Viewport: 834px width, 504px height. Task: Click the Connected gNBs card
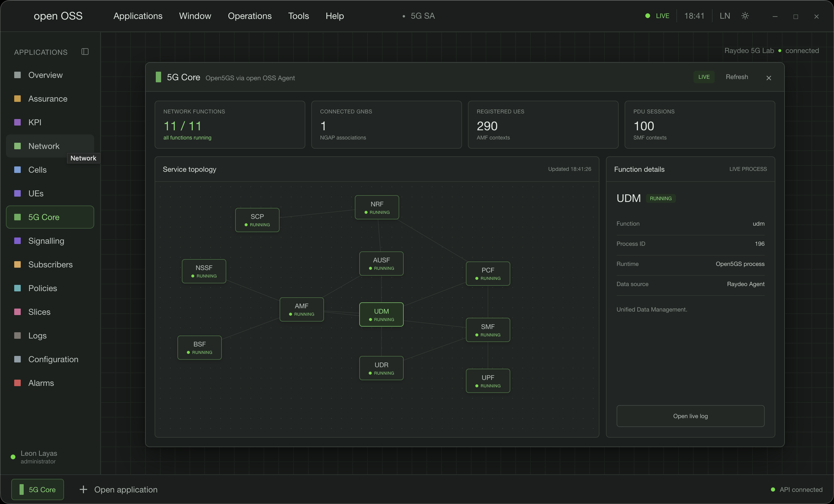tap(386, 125)
